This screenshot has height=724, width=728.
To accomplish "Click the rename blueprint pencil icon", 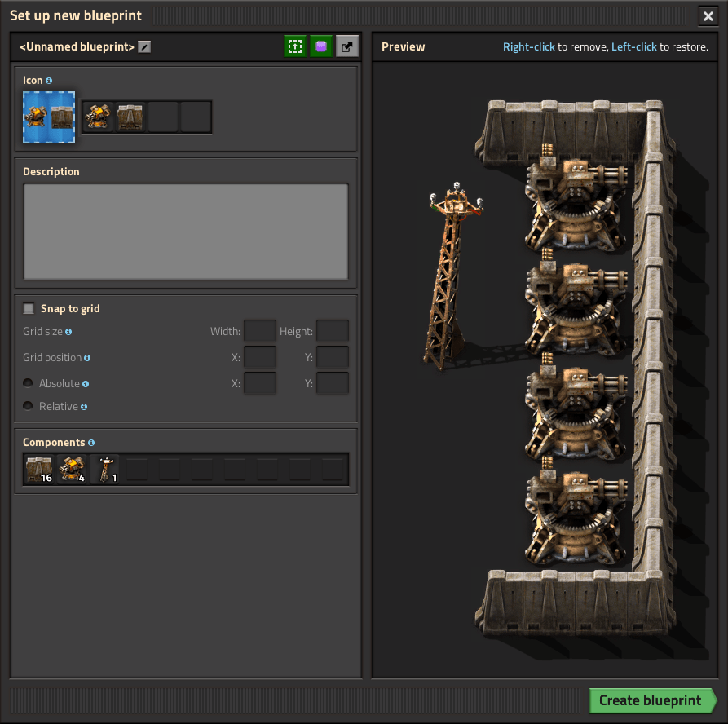I will [144, 46].
